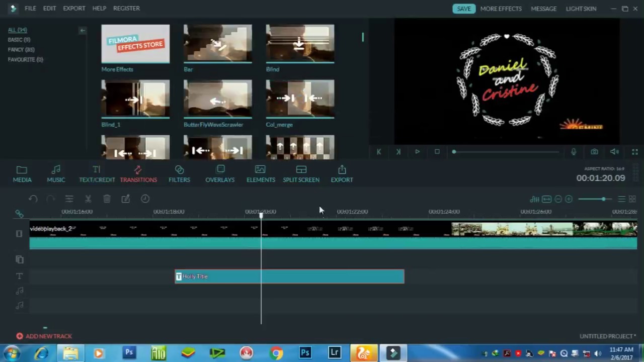Image resolution: width=644 pixels, height=362 pixels.
Task: Click the text track T icon
Action: [x=20, y=276]
